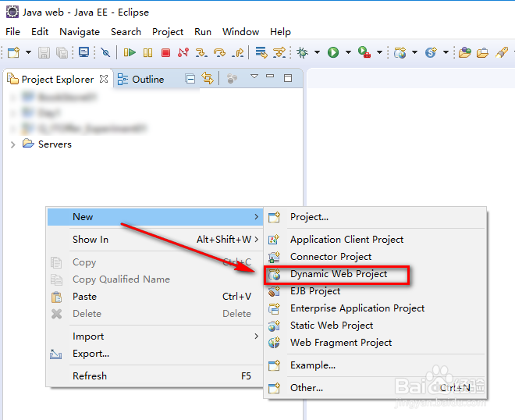
Task: Click the New Servlet toolbar icon
Action: pyautogui.click(x=431, y=52)
